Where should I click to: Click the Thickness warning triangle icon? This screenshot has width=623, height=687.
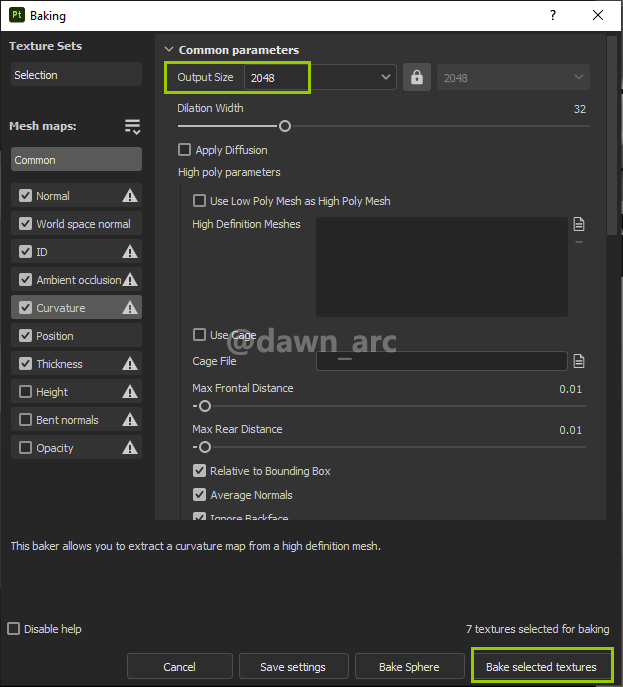(130, 364)
